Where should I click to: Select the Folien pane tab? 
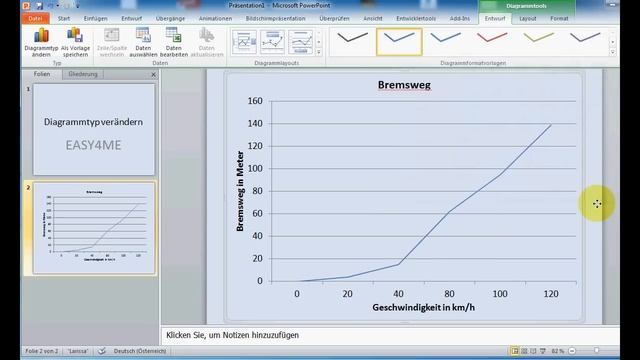(42, 74)
